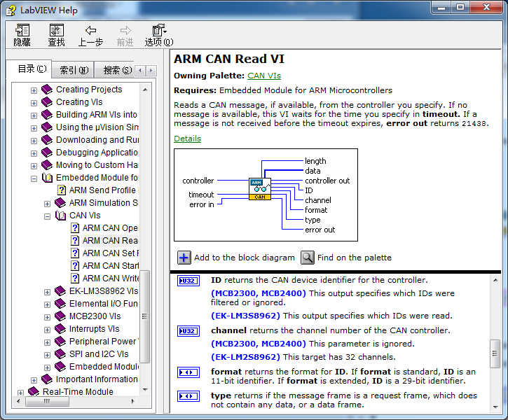Click the book icon next to MCB2300 VIs
This screenshot has width=508, height=420.
60,316
